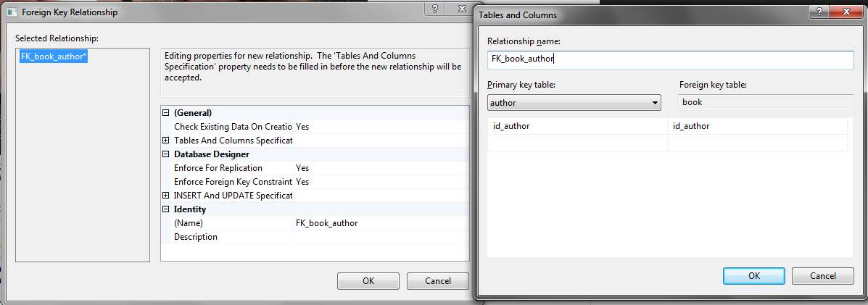Collapse the Identity property group
Viewport: 868px width, 305px height.
click(x=165, y=209)
